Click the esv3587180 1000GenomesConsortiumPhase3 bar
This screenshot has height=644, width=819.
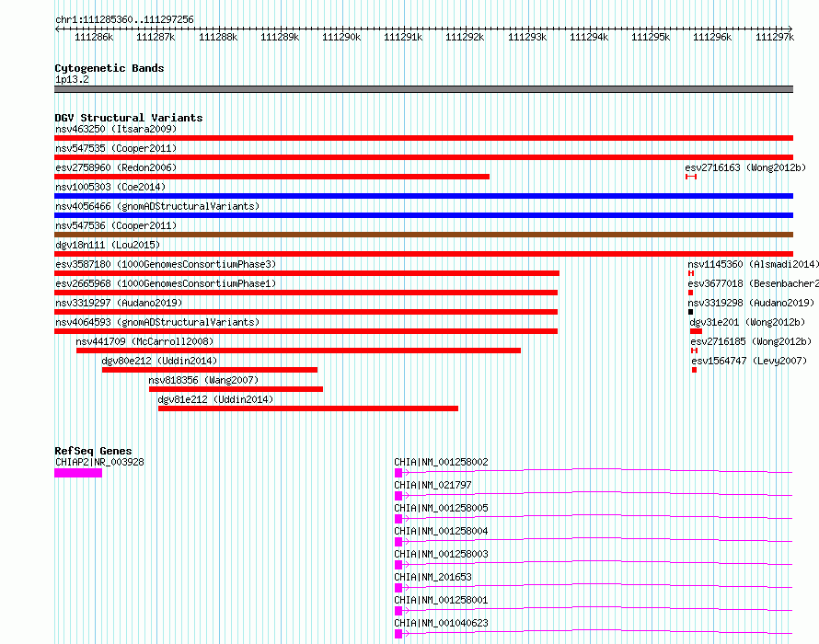pos(306,273)
